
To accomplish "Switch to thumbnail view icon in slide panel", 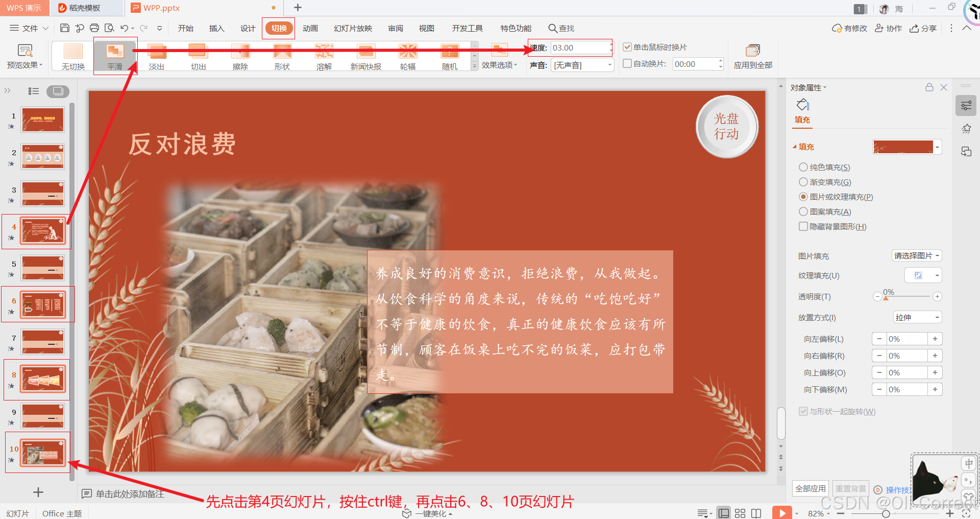I will pyautogui.click(x=58, y=91).
